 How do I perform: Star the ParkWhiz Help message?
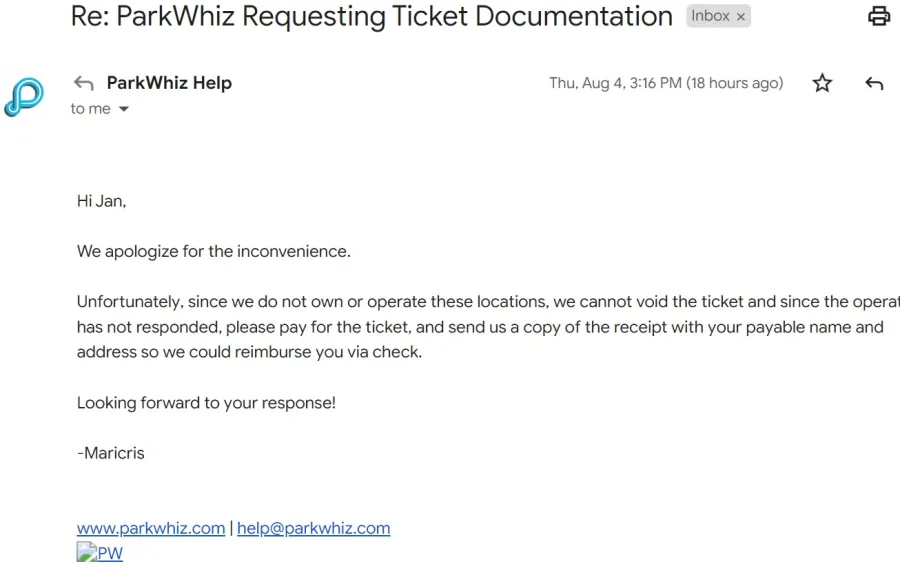(x=822, y=84)
